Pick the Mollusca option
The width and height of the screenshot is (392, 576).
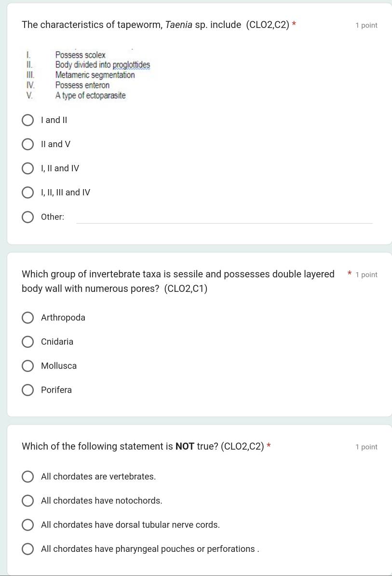coord(28,366)
